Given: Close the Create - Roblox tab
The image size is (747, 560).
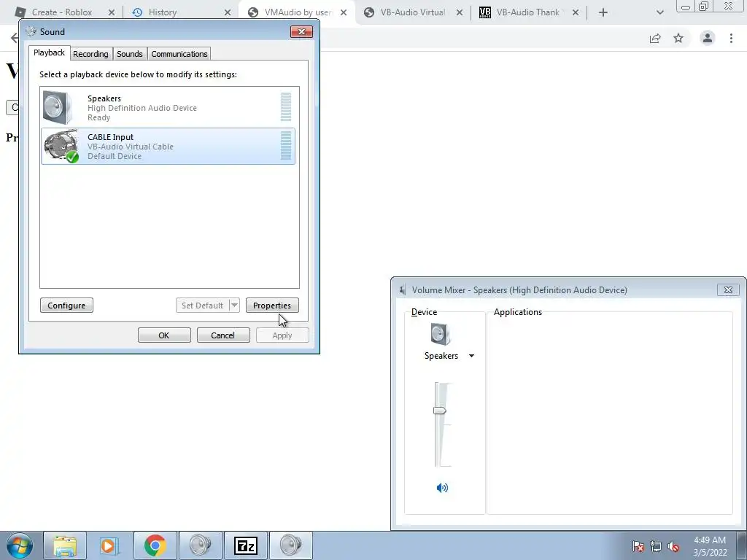Looking at the screenshot, I should pyautogui.click(x=112, y=12).
